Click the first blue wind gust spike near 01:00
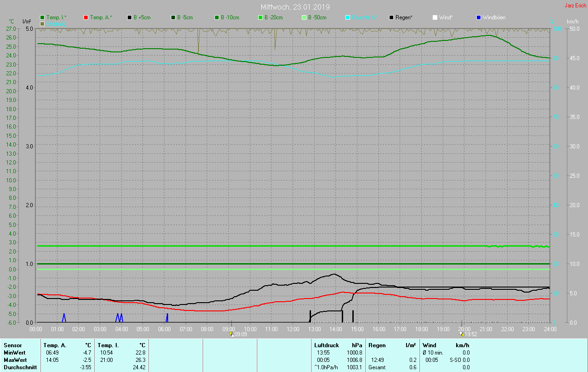 64,317
